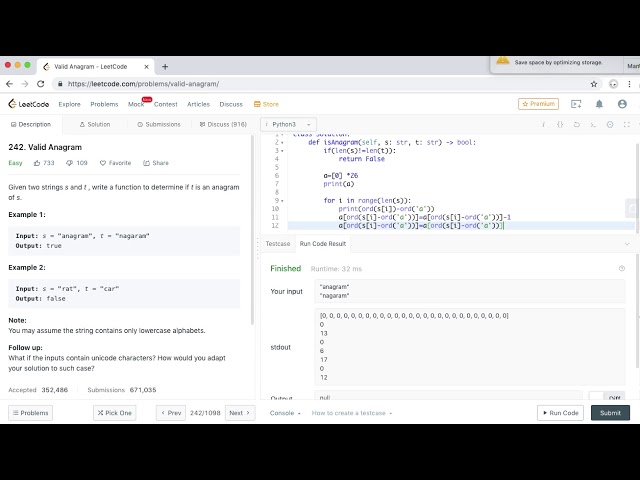Switch to the Solution tab
The height and width of the screenshot is (480, 640).
coord(95,124)
